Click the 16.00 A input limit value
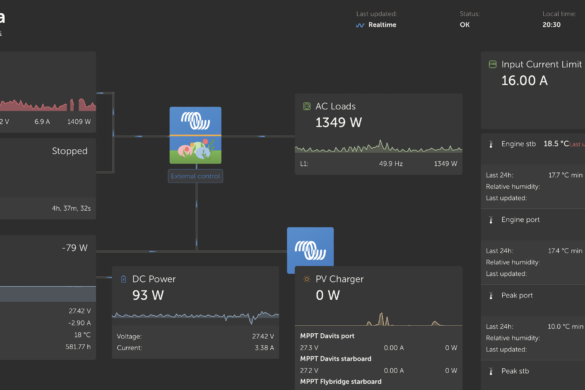This screenshot has width=585, height=390. click(x=524, y=81)
